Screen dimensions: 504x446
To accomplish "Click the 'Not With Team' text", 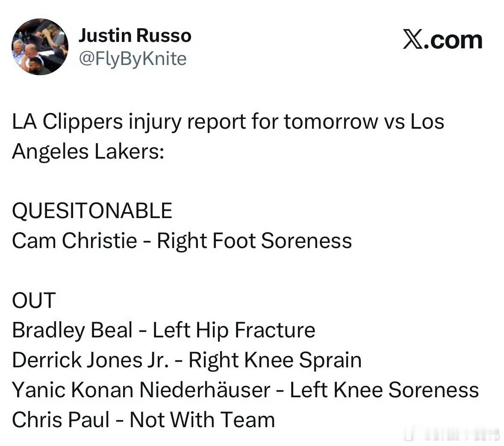I will point(203,419).
